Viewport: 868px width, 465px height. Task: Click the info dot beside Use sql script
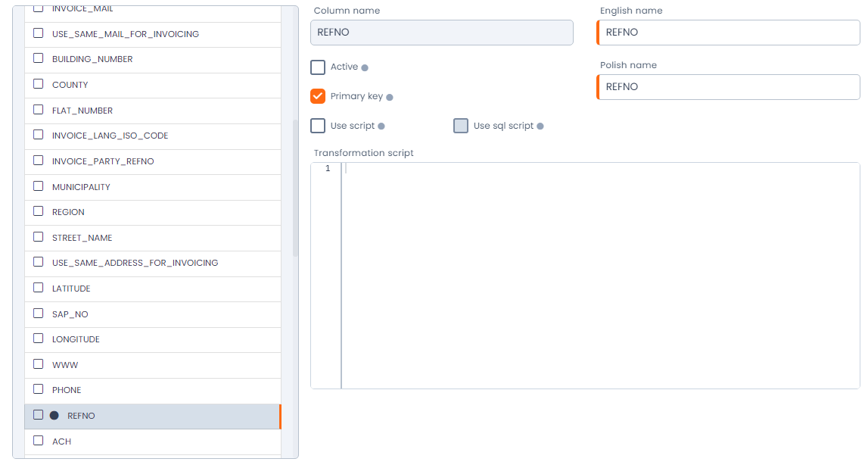(540, 126)
